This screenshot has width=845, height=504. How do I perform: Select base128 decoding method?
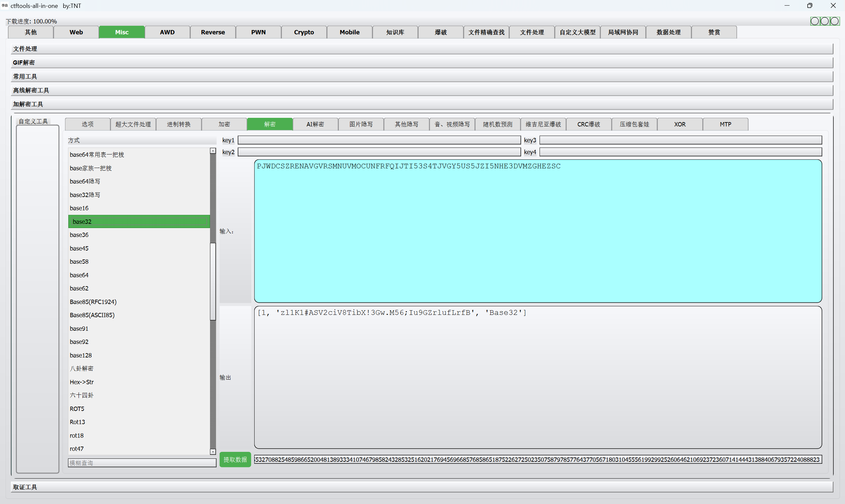point(139,355)
